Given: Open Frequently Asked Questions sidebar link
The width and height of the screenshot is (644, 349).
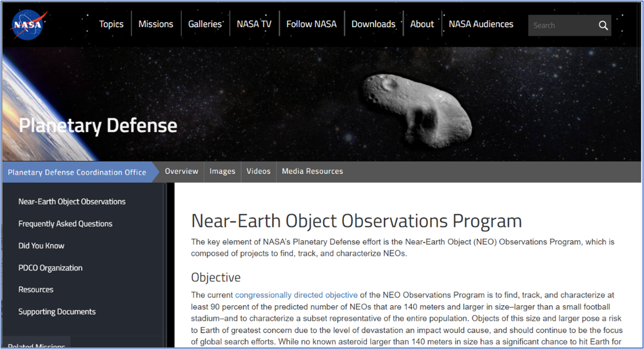Looking at the screenshot, I should point(65,223).
